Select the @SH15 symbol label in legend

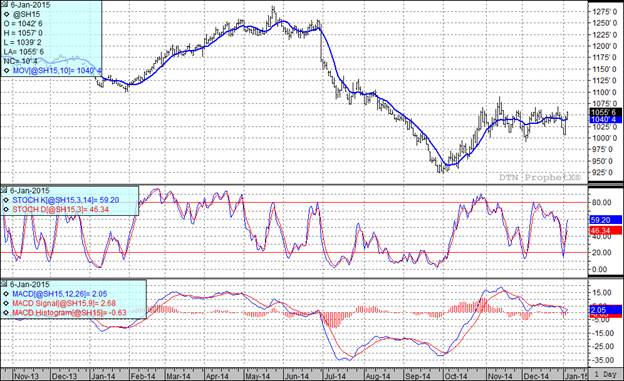tap(26, 15)
